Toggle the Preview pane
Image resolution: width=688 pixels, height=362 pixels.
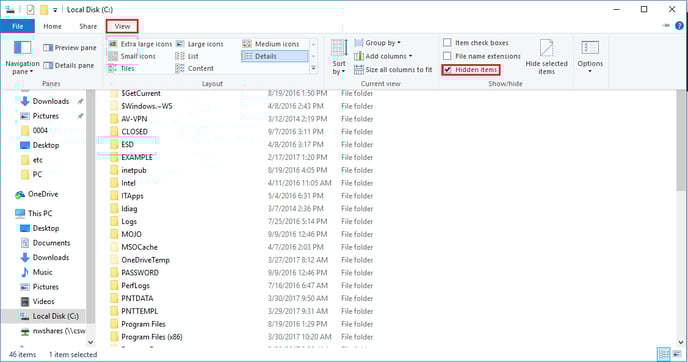[x=70, y=47]
